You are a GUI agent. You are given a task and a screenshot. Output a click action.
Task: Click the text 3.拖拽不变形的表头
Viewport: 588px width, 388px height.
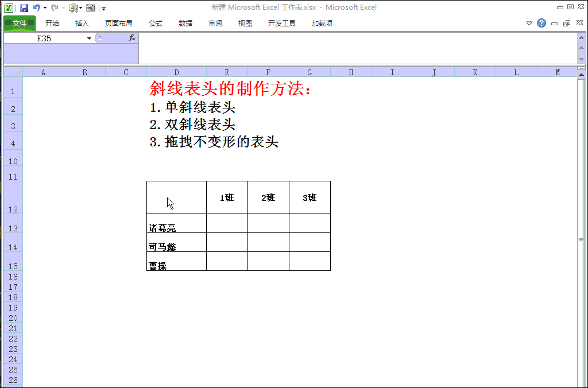pos(214,142)
